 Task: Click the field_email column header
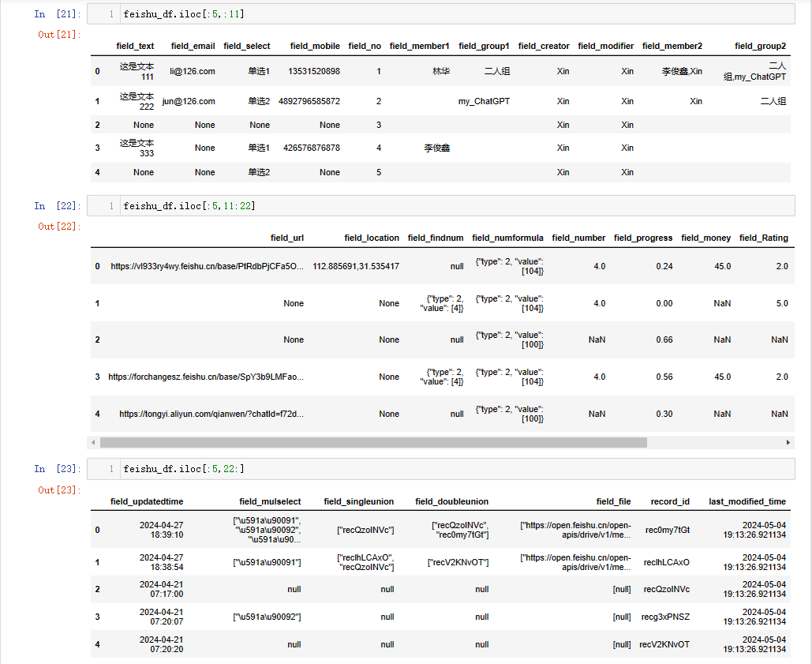click(193, 46)
